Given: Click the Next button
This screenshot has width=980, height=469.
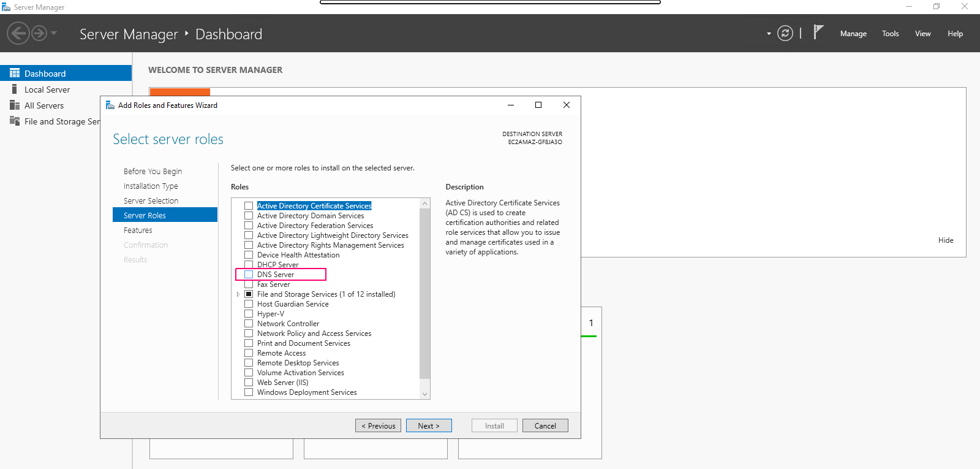Looking at the screenshot, I should [x=429, y=425].
